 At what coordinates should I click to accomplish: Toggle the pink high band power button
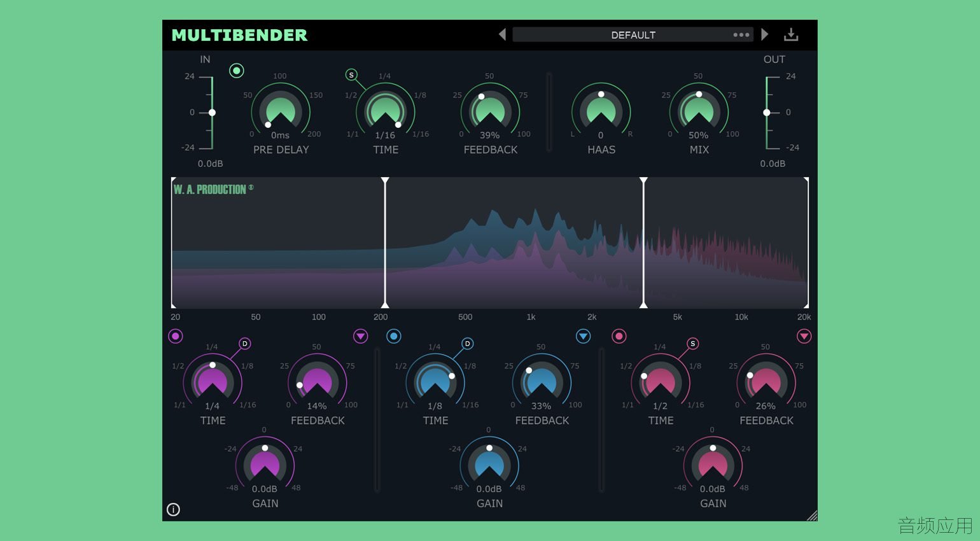pos(619,336)
